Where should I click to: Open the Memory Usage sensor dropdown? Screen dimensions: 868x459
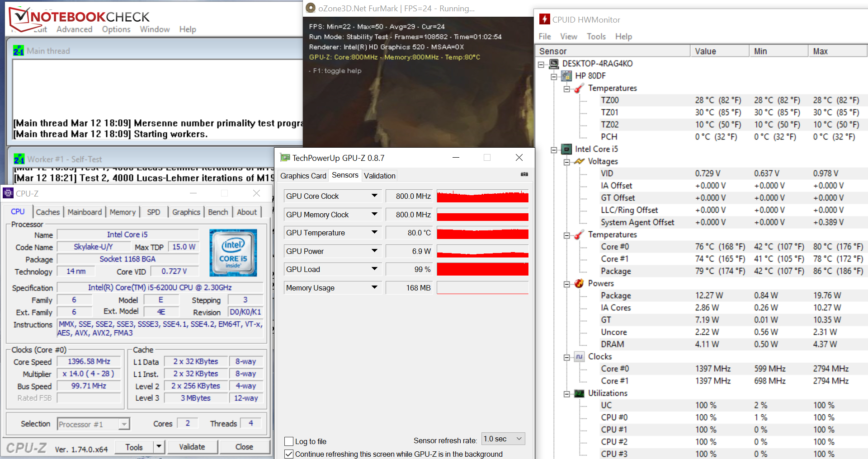(x=374, y=287)
